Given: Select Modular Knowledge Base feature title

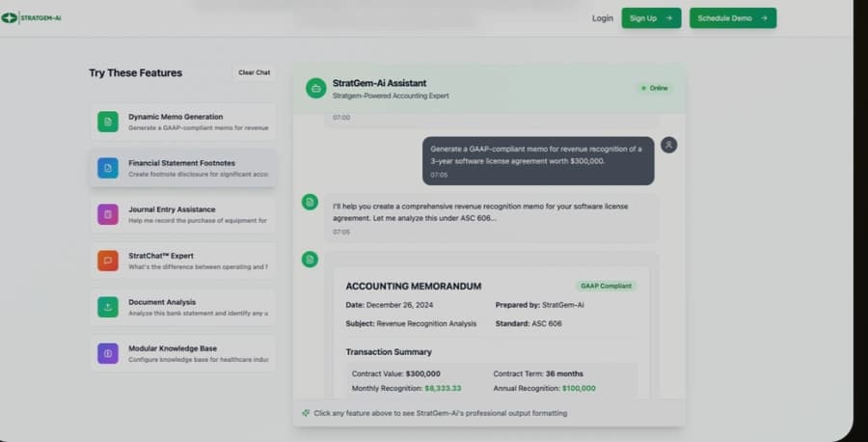Looking at the screenshot, I should point(173,348).
